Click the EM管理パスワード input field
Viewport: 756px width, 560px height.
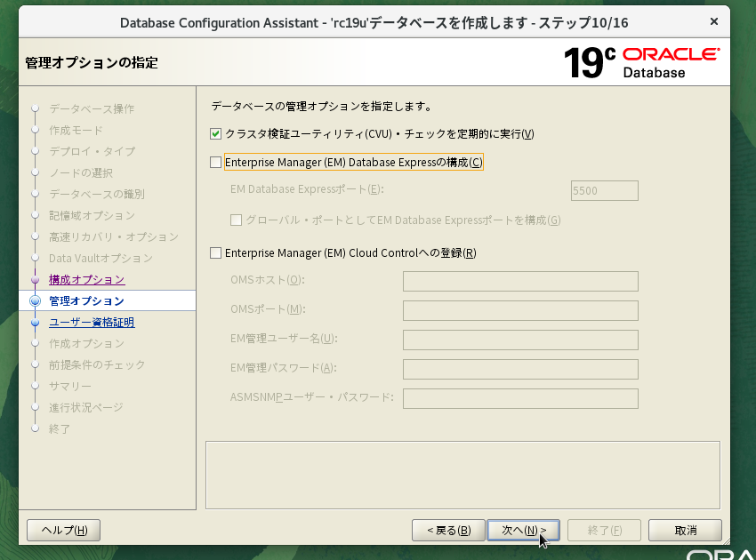(520, 369)
